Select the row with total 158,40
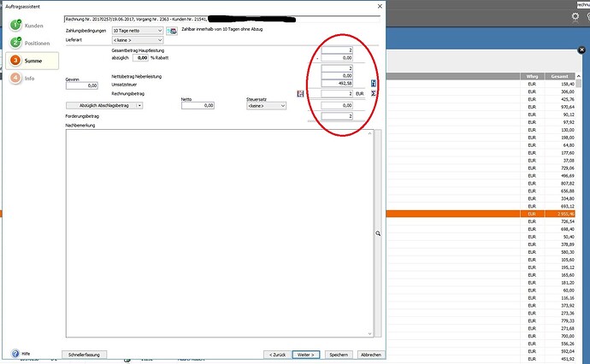The image size is (590, 364). [481, 84]
